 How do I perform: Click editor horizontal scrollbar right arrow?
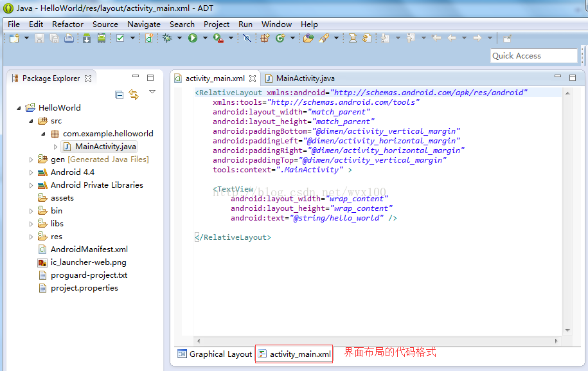556,341
